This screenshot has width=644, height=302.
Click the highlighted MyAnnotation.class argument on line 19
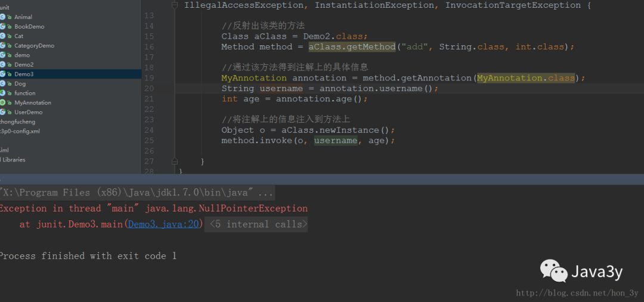526,78
